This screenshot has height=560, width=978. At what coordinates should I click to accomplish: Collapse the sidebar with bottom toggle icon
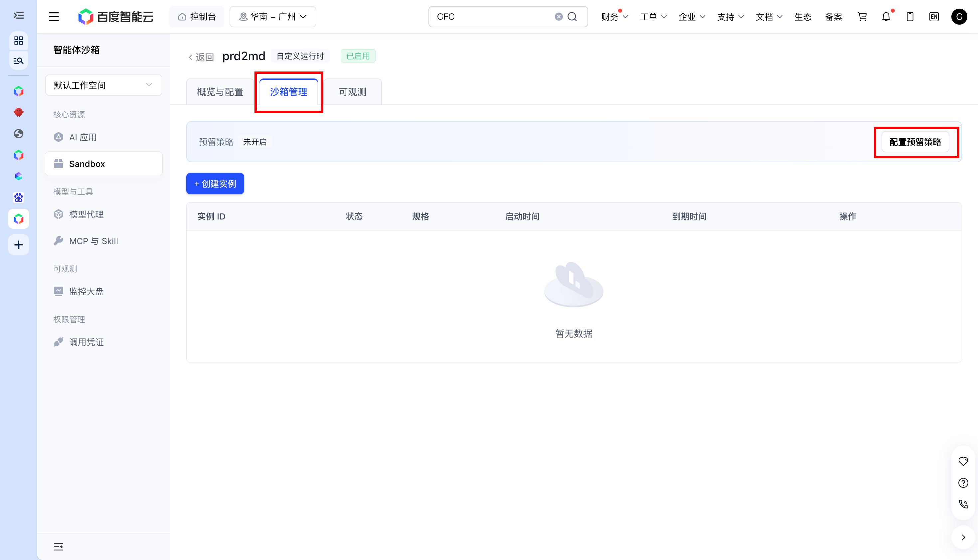[59, 547]
